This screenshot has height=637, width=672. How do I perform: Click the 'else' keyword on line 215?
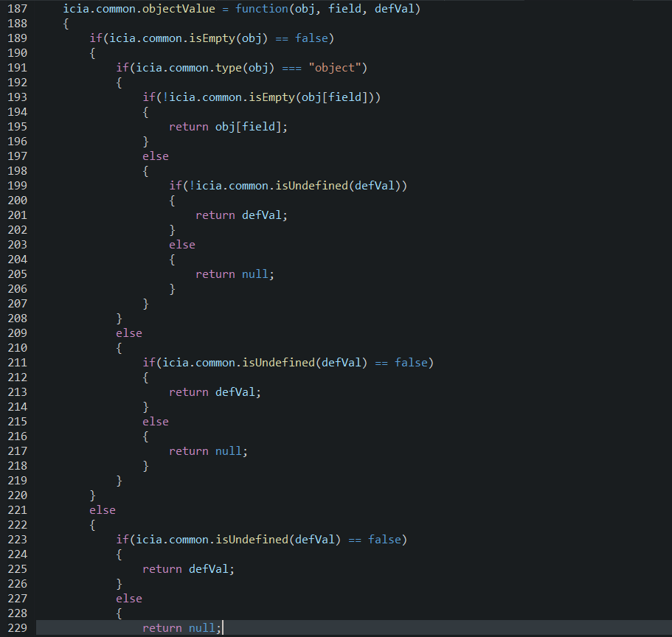(155, 422)
